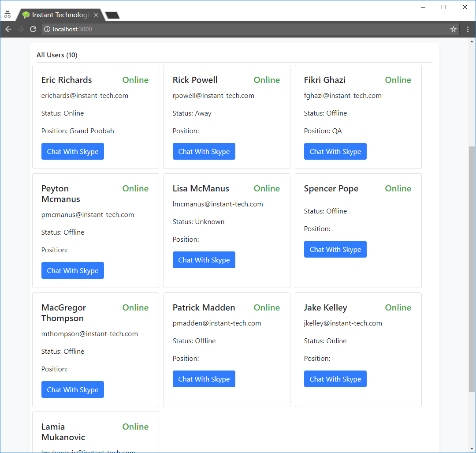The image size is (476, 453).
Task: Click the site info icon in address bar
Action: (48, 29)
